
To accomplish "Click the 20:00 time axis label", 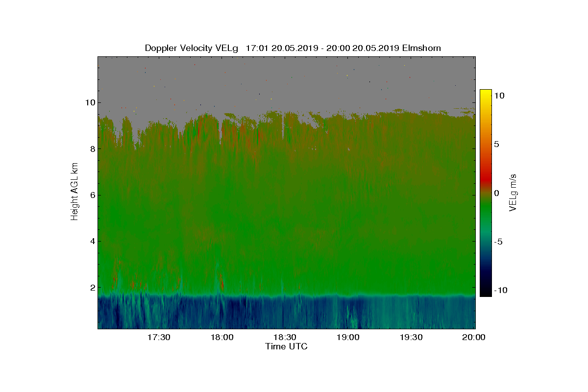I will (474, 337).
